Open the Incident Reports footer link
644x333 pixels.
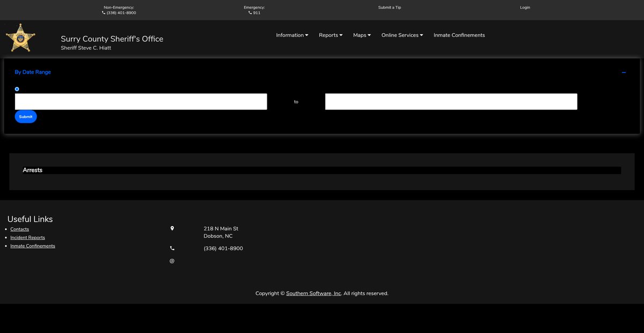tap(27, 237)
